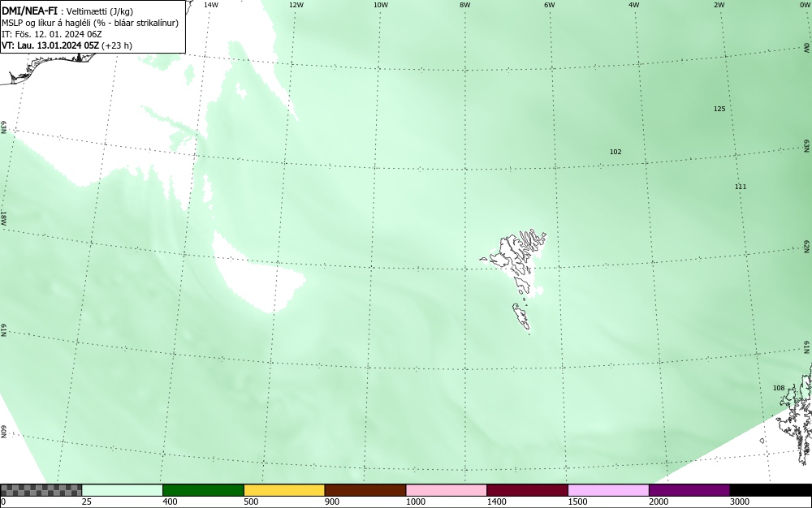Click the "DMI/NEA-FI" title text
The image size is (812, 508).
[29, 11]
